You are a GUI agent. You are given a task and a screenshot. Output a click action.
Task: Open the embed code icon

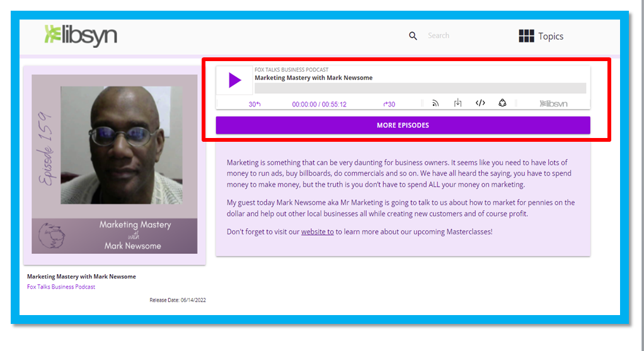click(480, 103)
